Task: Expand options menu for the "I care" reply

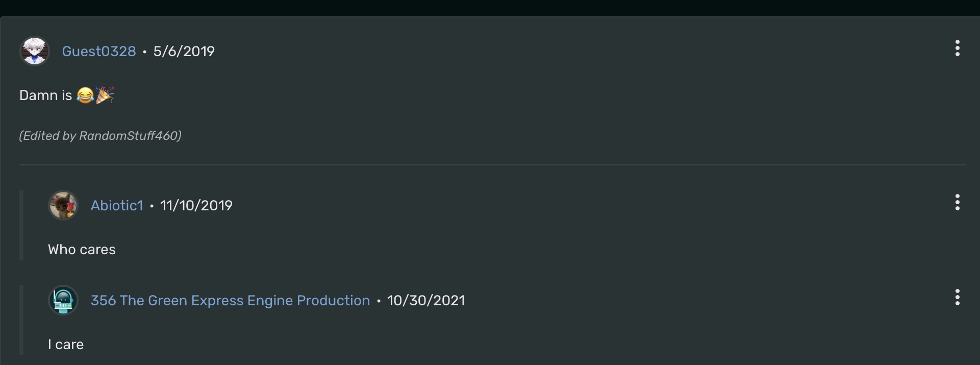Action: [x=957, y=298]
